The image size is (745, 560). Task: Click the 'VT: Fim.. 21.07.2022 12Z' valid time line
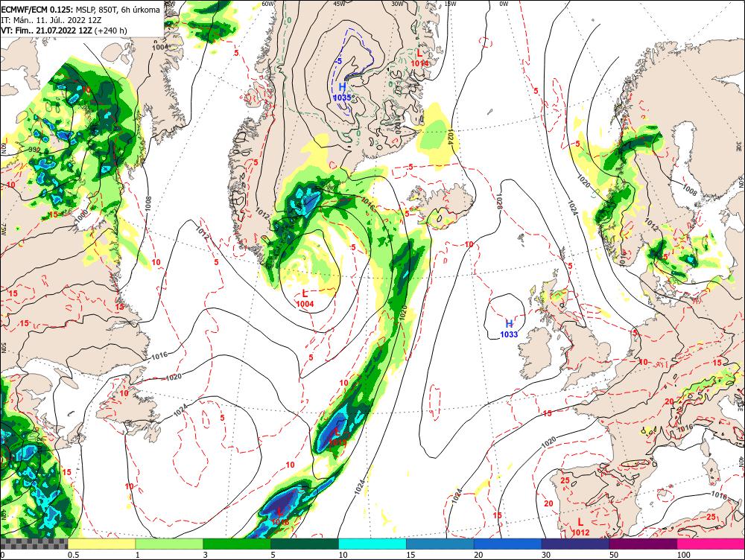pyautogui.click(x=46, y=31)
